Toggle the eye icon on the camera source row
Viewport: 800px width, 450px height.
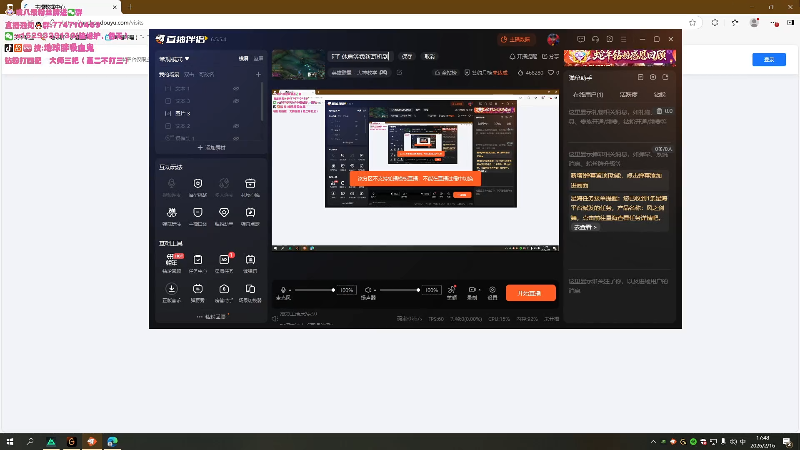236,138
